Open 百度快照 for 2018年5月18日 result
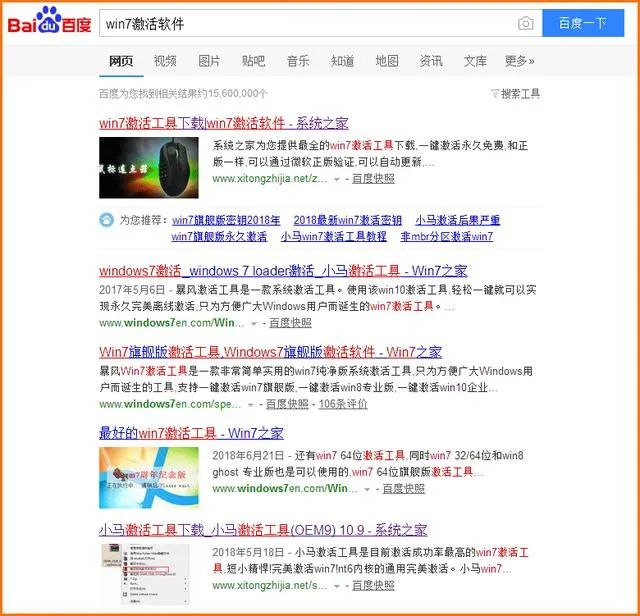The height and width of the screenshot is (616, 640). click(x=373, y=585)
